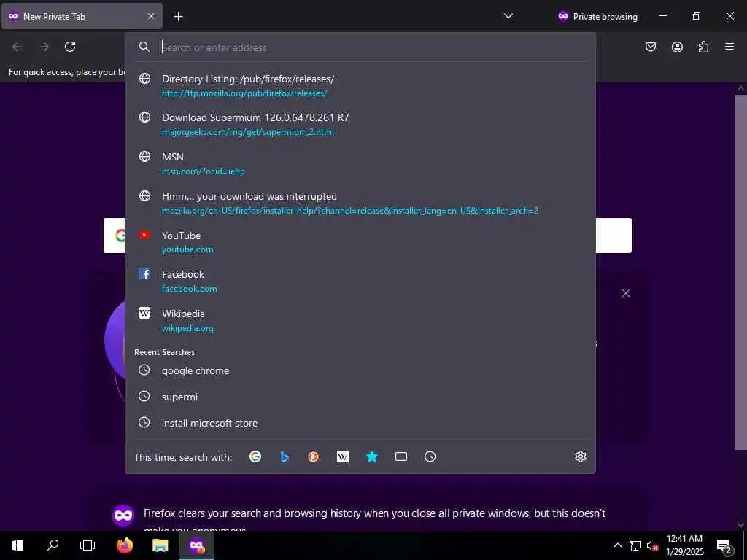
Task: Open the Windows Start menu
Action: pyautogui.click(x=18, y=545)
